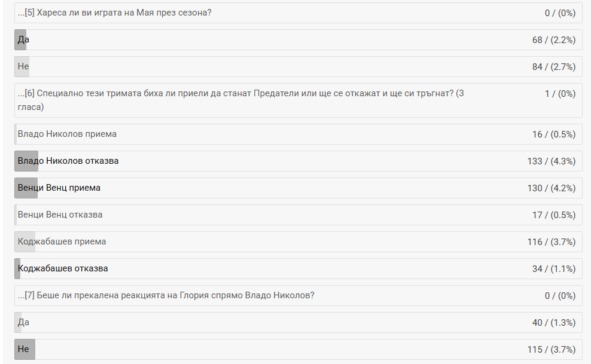Click the '17 / (0.5%)' vote count
This screenshot has width=591, height=364.
coord(553,215)
